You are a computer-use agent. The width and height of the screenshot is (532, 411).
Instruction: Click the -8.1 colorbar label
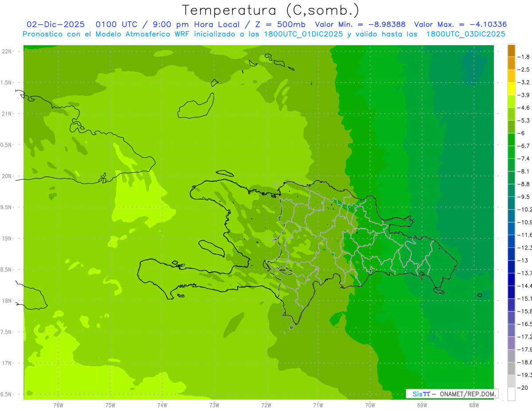[x=524, y=171]
